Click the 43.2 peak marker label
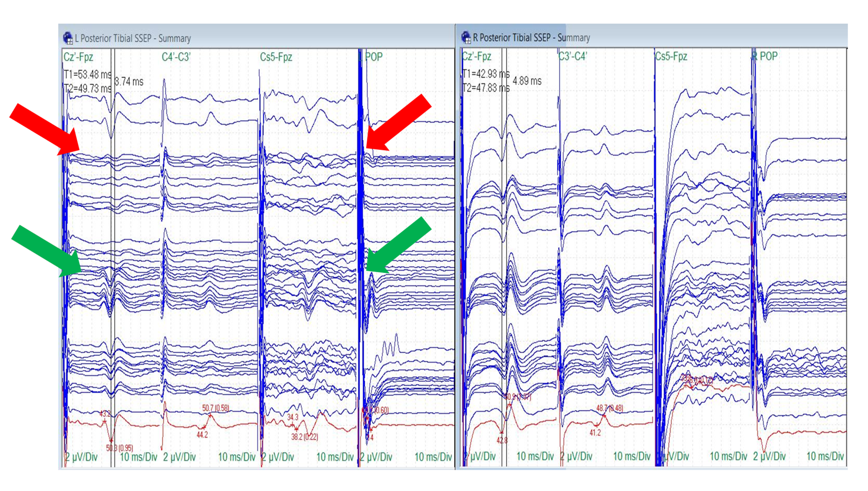Image resolution: width=868 pixels, height=491 pixels. click(105, 414)
